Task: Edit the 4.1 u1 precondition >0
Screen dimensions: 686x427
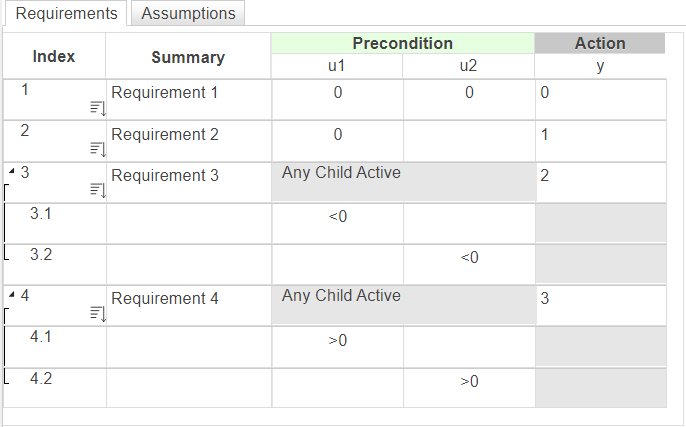Action: [337, 346]
